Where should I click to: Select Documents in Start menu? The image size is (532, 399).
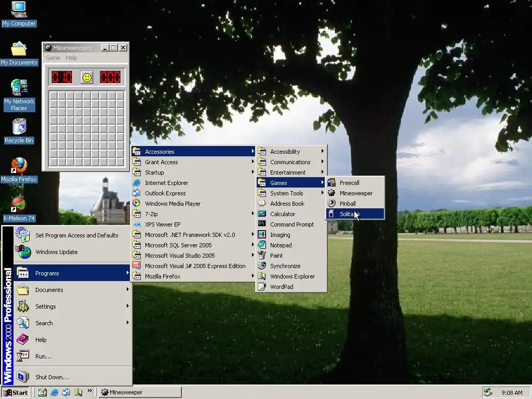click(x=72, y=290)
